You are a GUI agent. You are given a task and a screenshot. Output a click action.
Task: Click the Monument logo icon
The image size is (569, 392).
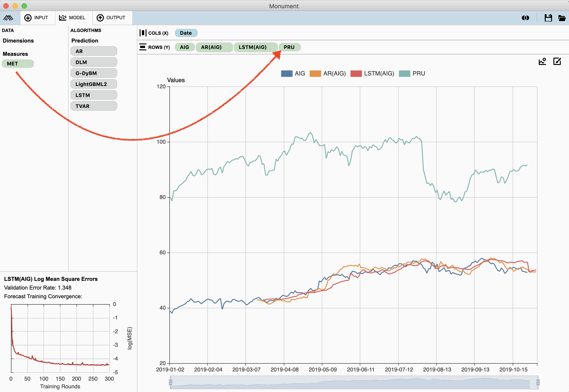pos(8,18)
